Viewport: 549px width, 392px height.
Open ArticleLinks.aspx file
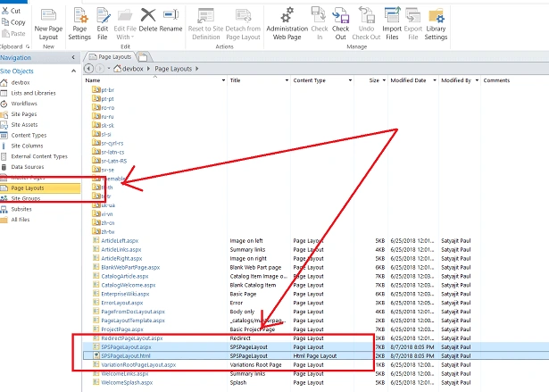121,250
